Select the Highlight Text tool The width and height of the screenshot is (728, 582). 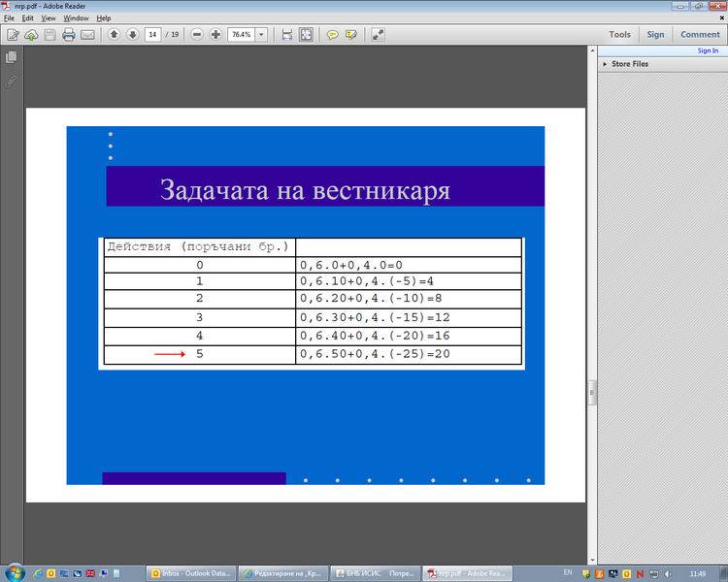(351, 35)
